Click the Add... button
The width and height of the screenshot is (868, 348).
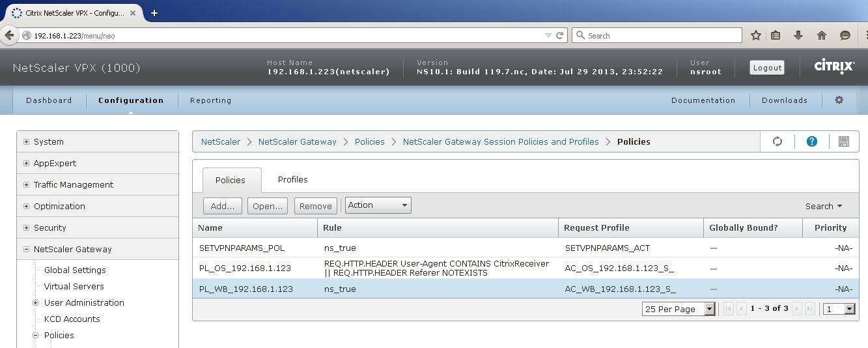coord(223,206)
